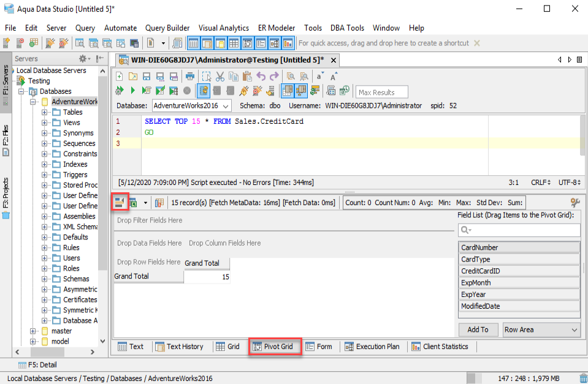Click the red-highlighted pivot grid toolbar icon
588x384 pixels.
(120, 202)
